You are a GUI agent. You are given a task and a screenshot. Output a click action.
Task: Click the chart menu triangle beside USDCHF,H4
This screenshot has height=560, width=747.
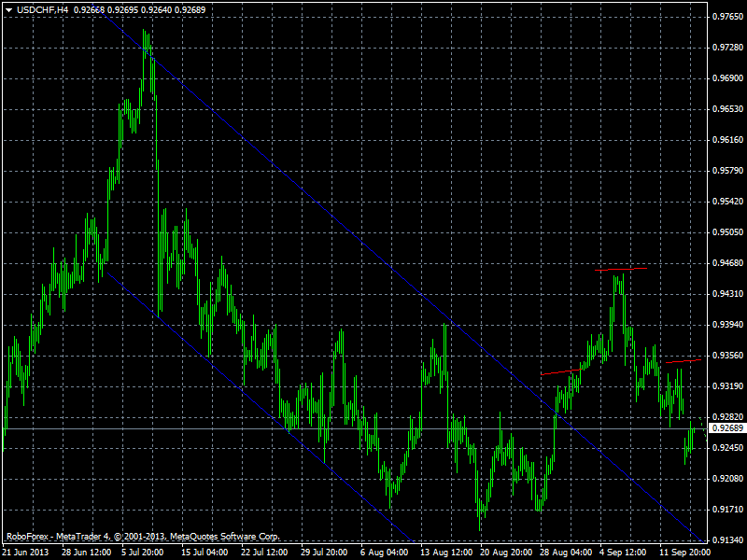click(9, 9)
